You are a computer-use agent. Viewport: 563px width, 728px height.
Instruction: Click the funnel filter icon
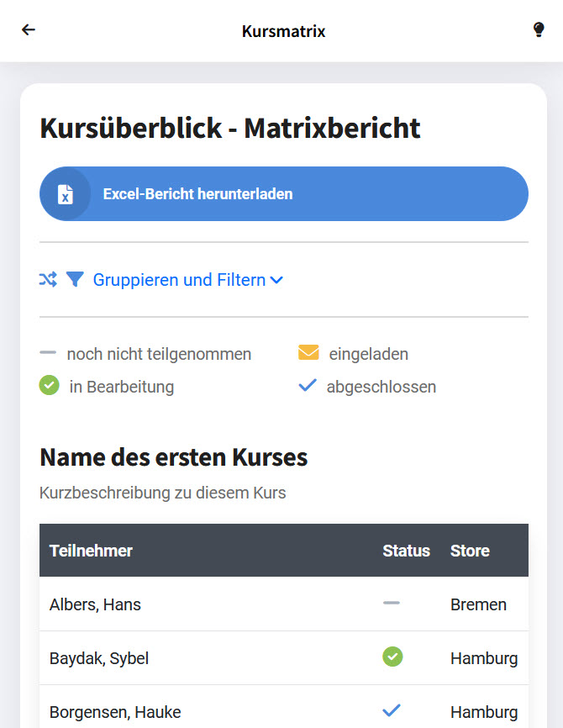tap(75, 280)
